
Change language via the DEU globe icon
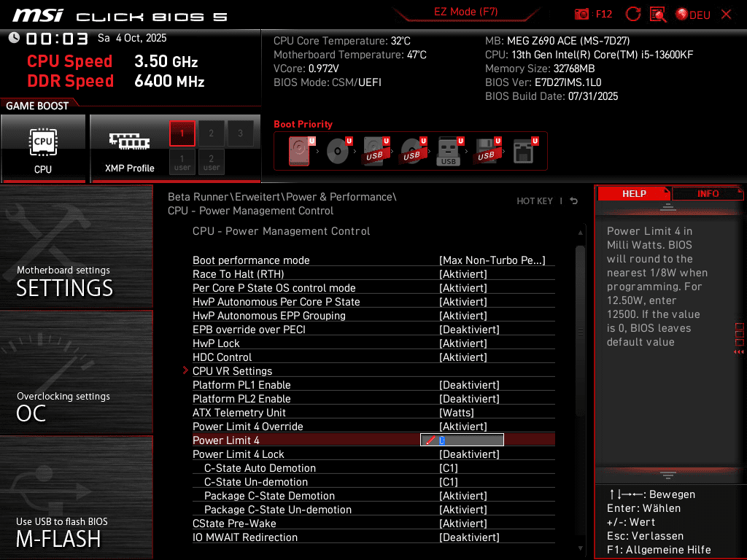693,15
